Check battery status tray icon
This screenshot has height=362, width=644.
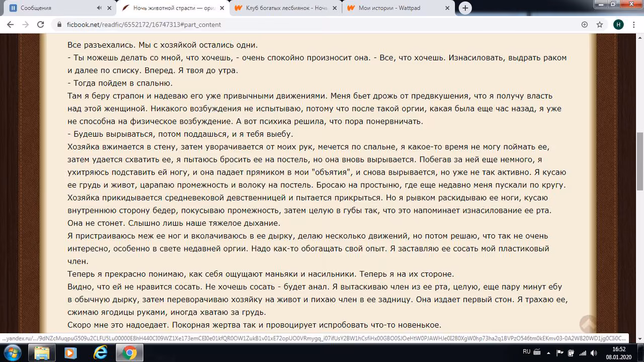572,352
